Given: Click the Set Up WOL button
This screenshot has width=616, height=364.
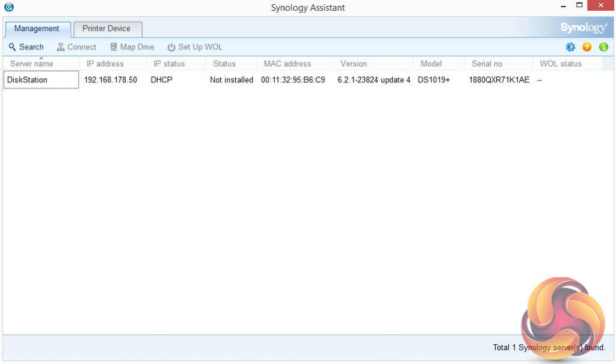Looking at the screenshot, I should [195, 47].
